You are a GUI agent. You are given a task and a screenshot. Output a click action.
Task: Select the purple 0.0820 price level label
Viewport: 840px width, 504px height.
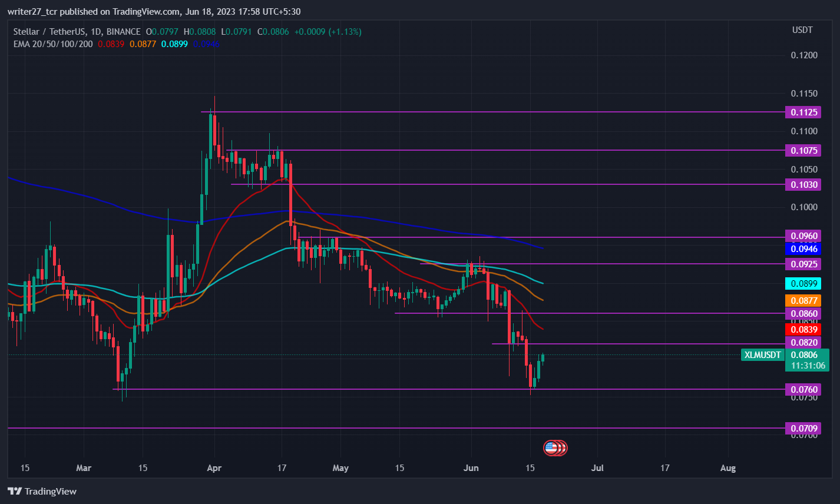[803, 343]
